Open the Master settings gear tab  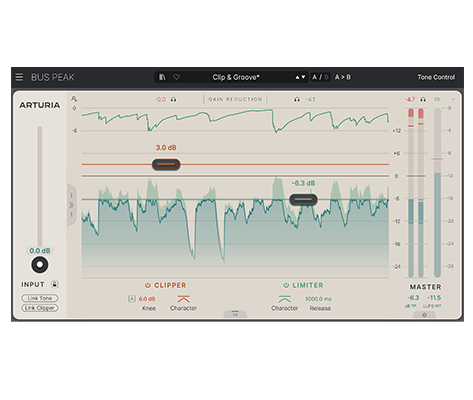[x=424, y=315]
